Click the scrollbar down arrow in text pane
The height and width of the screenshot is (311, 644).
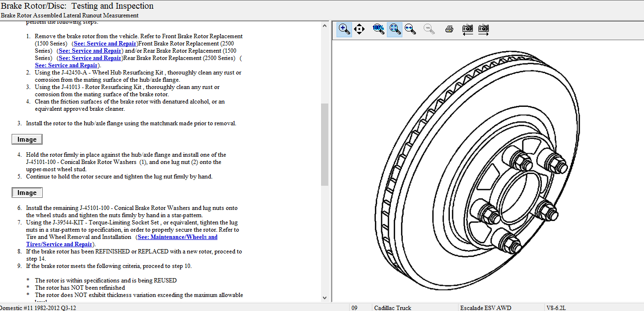coord(324,297)
